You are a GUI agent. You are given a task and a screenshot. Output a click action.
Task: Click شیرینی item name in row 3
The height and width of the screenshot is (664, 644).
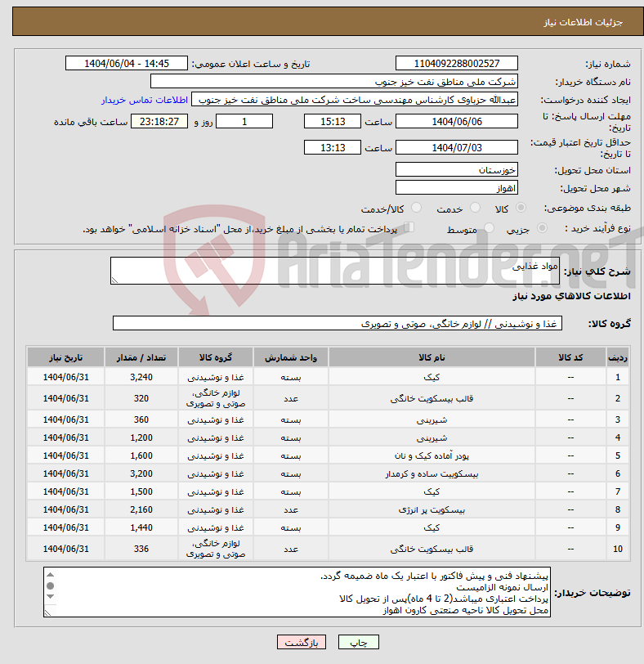[432, 419]
